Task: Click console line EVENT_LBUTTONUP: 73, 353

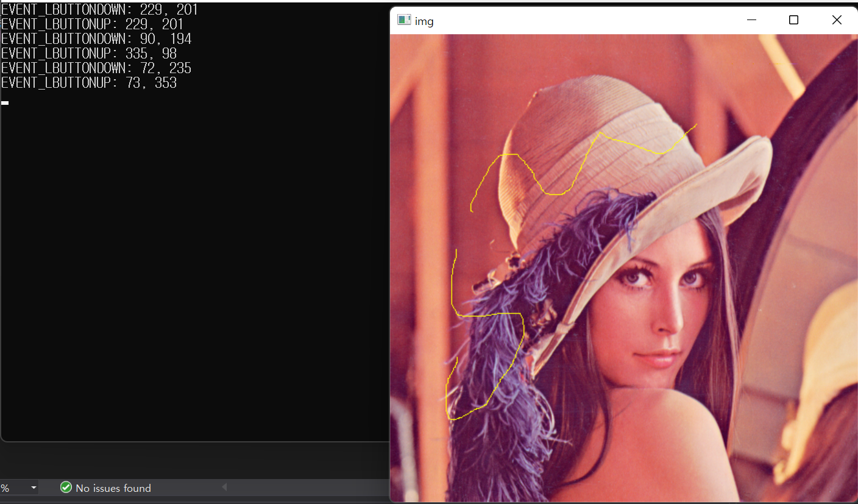Action: (x=89, y=83)
